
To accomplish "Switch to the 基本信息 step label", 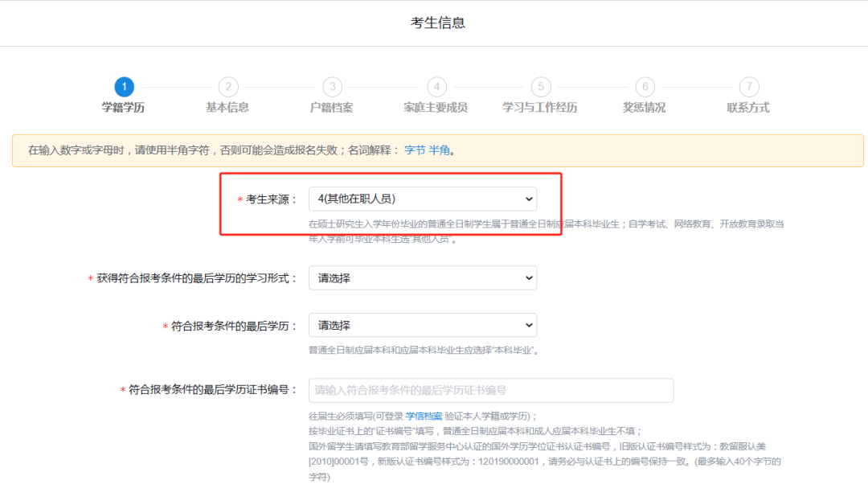I will point(227,108).
